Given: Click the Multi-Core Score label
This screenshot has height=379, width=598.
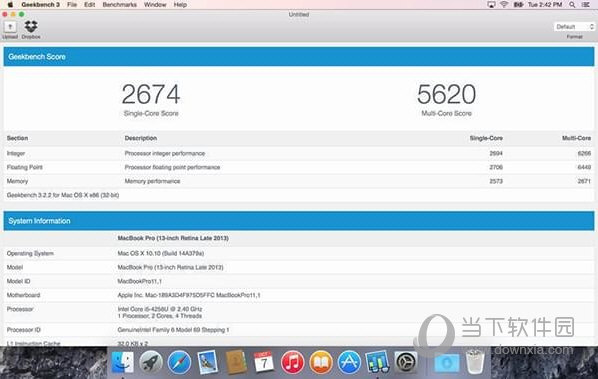Looking at the screenshot, I should [446, 113].
